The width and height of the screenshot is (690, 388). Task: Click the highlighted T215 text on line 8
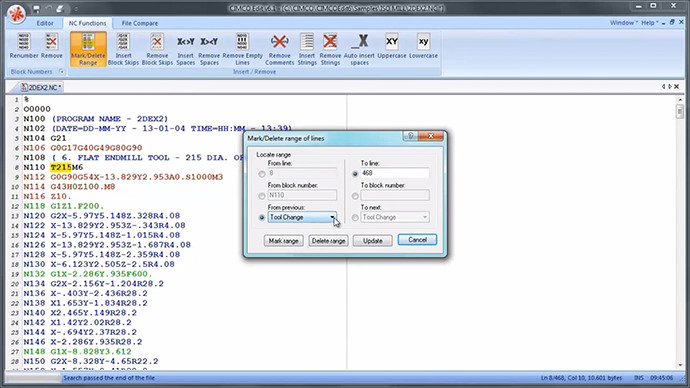point(61,167)
